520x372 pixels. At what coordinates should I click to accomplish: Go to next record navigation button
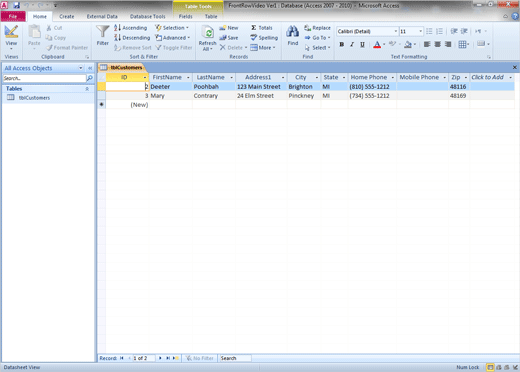coord(160,358)
